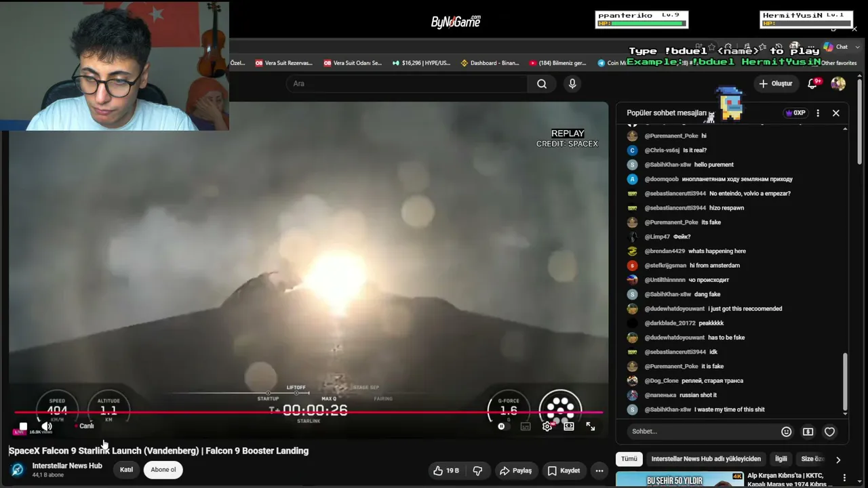Open the $16,296 | HYPE/US... bookmark
868x488 pixels.
click(x=421, y=63)
